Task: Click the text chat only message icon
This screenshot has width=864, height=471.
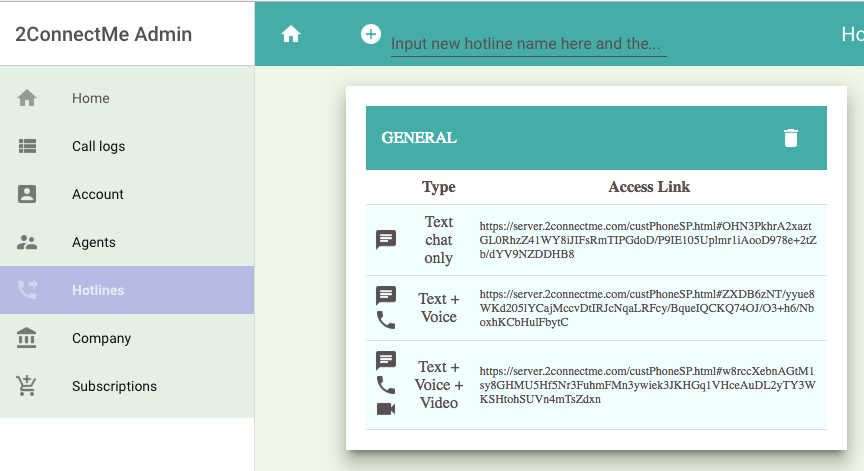Action: pyautogui.click(x=386, y=240)
